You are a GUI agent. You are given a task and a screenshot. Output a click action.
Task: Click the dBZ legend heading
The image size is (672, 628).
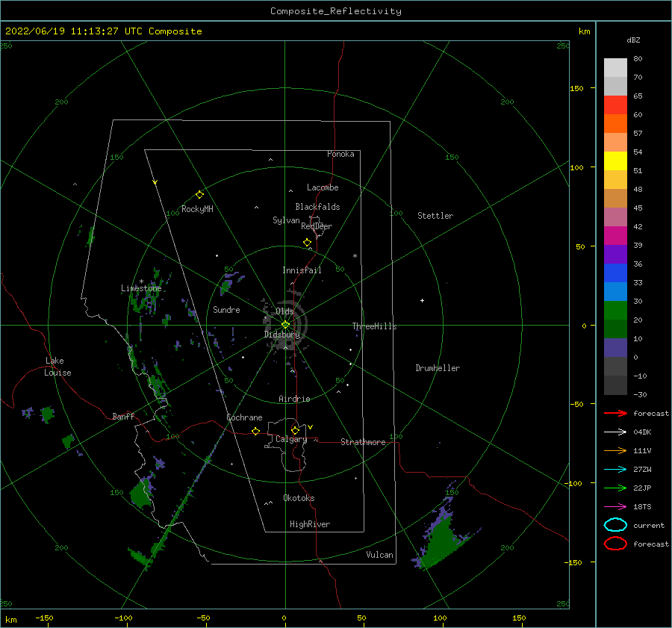click(x=633, y=40)
